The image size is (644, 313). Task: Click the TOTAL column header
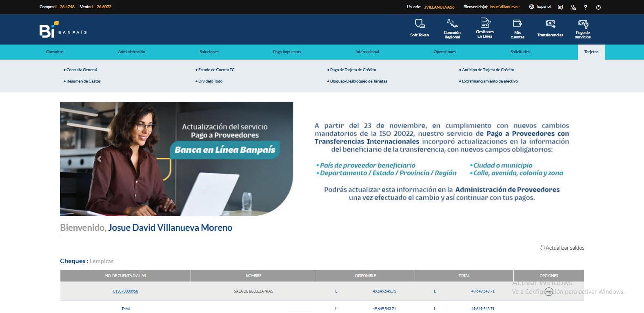[464, 276]
